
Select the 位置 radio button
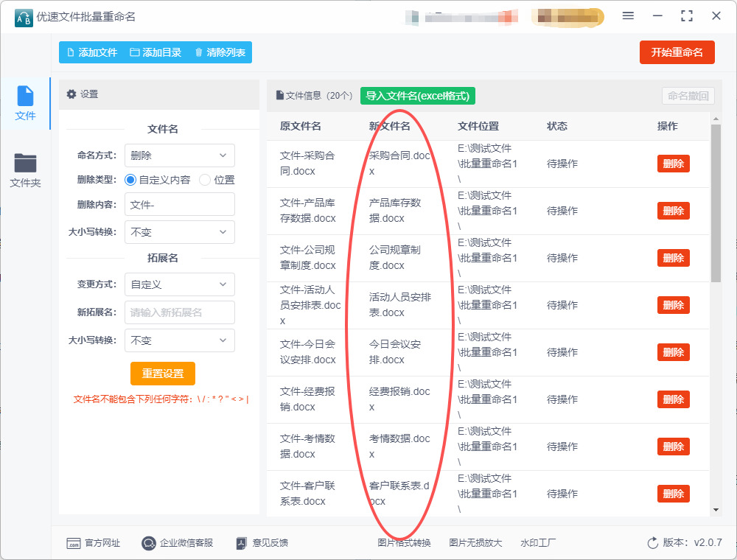click(x=205, y=180)
